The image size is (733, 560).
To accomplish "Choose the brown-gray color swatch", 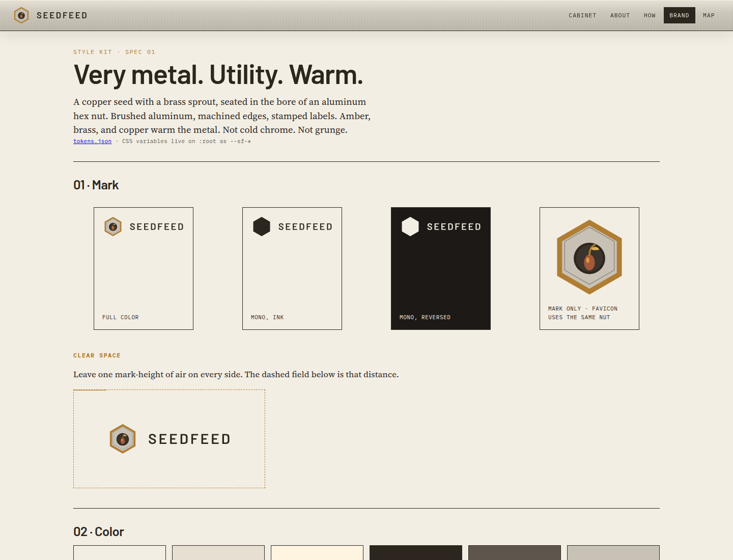I will click(515, 553).
